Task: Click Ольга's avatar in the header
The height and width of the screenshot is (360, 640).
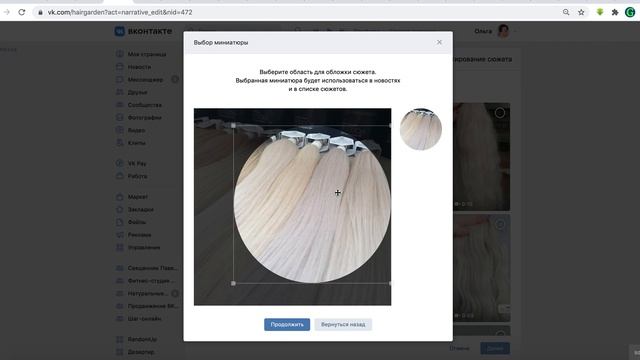Action: pos(503,31)
